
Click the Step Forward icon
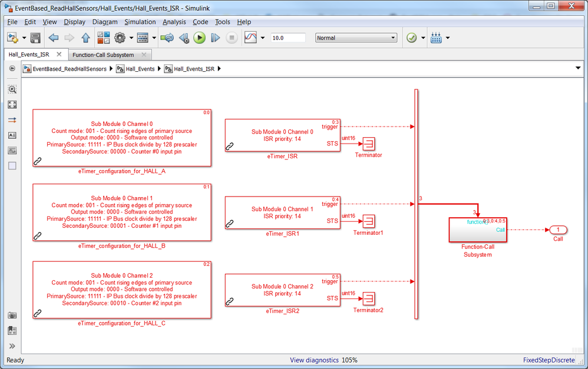[x=215, y=38]
